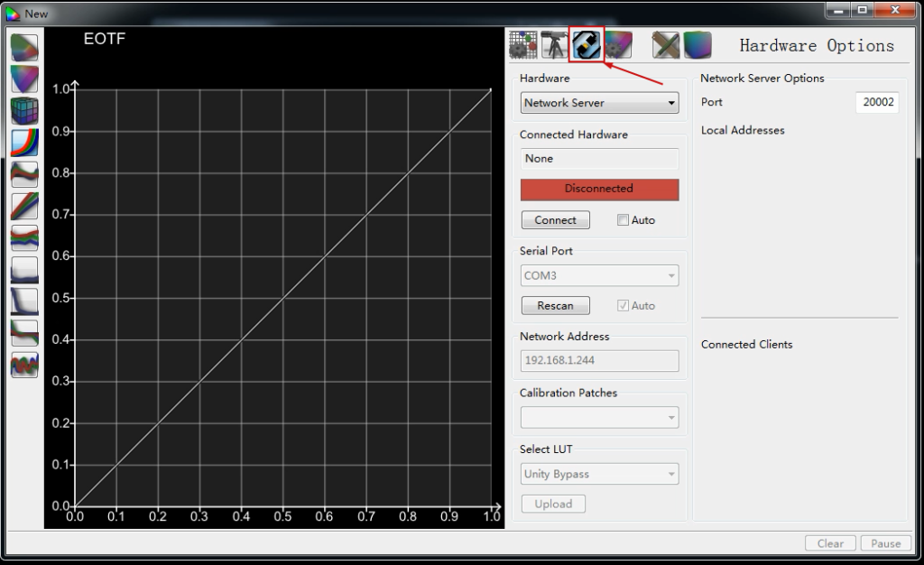Open the grid-with-gear settings icon
This screenshot has height=565, width=924.
pos(523,45)
